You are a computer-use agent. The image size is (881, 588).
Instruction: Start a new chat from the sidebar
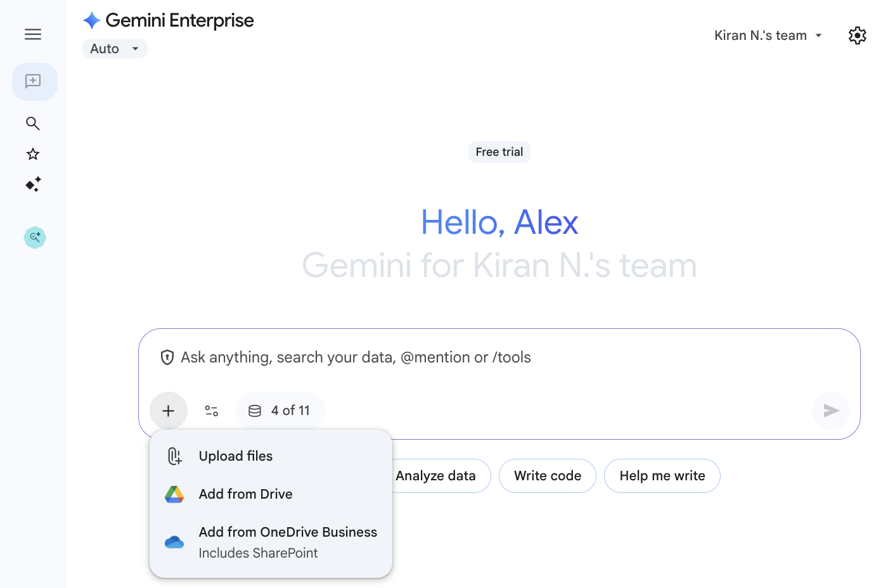click(x=34, y=81)
